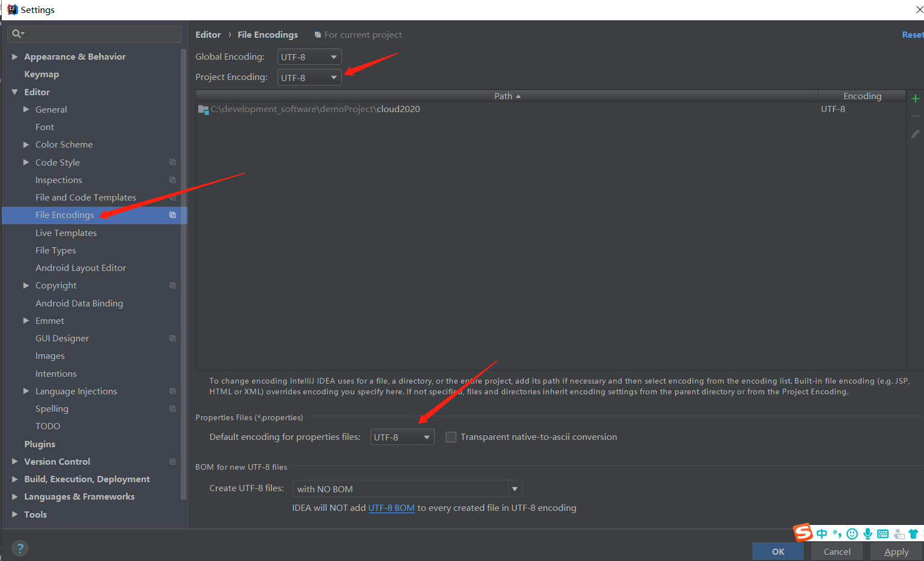The image size is (924, 561).
Task: Click project-level icon beside Language Injections
Action: tap(173, 391)
